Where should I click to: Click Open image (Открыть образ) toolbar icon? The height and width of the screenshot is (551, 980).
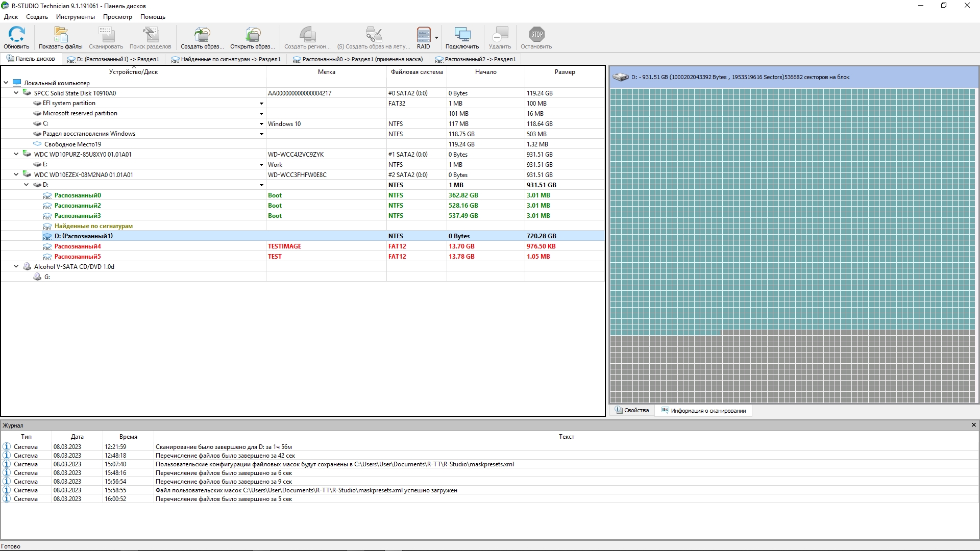252,35
